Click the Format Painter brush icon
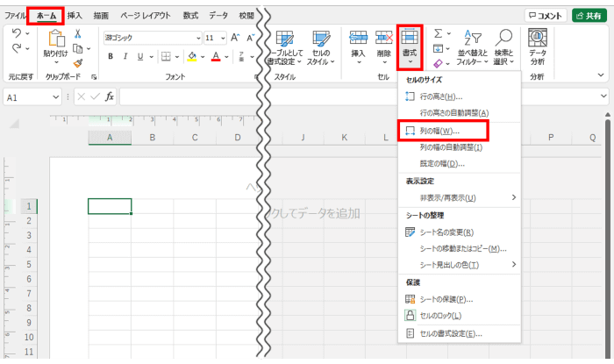Viewport: 614px width, 364px height. click(x=78, y=62)
